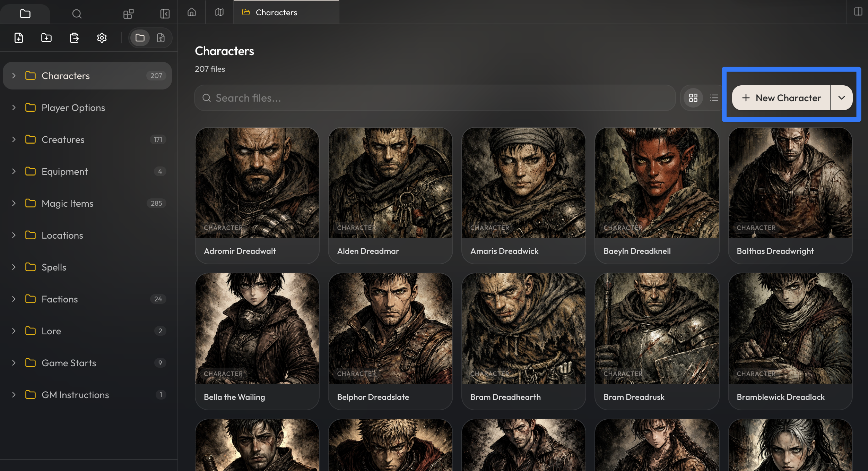This screenshot has height=471, width=868.
Task: Create a new folder with plus icon
Action: click(46, 37)
